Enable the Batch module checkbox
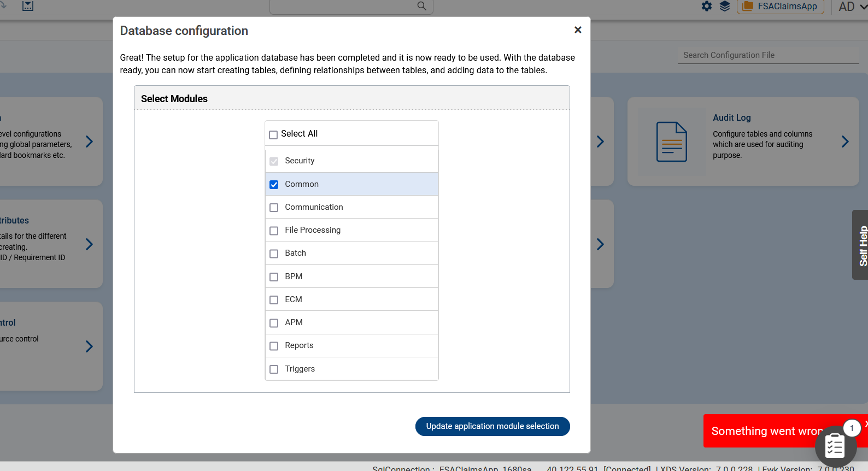 click(274, 254)
